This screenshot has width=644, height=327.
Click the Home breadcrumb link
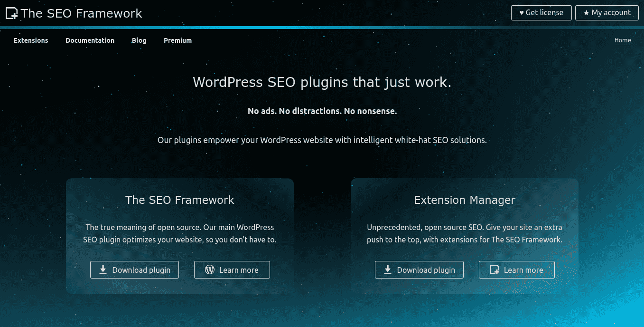[623, 40]
